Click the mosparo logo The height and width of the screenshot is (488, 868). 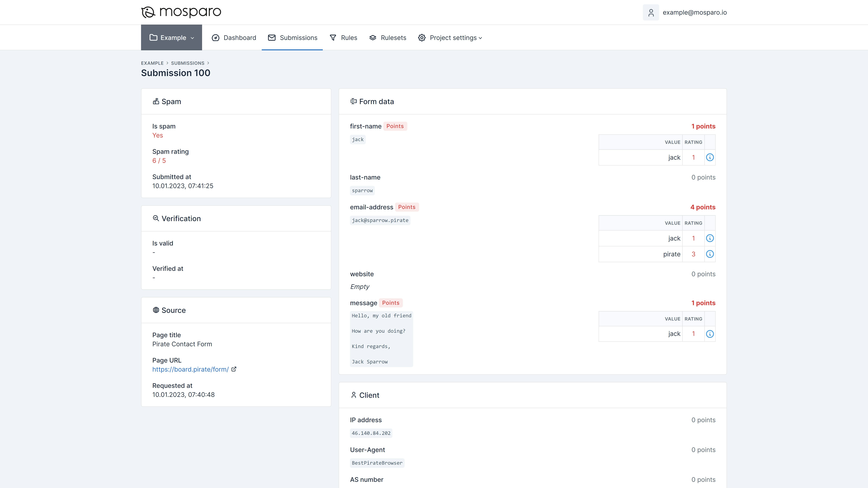181,12
